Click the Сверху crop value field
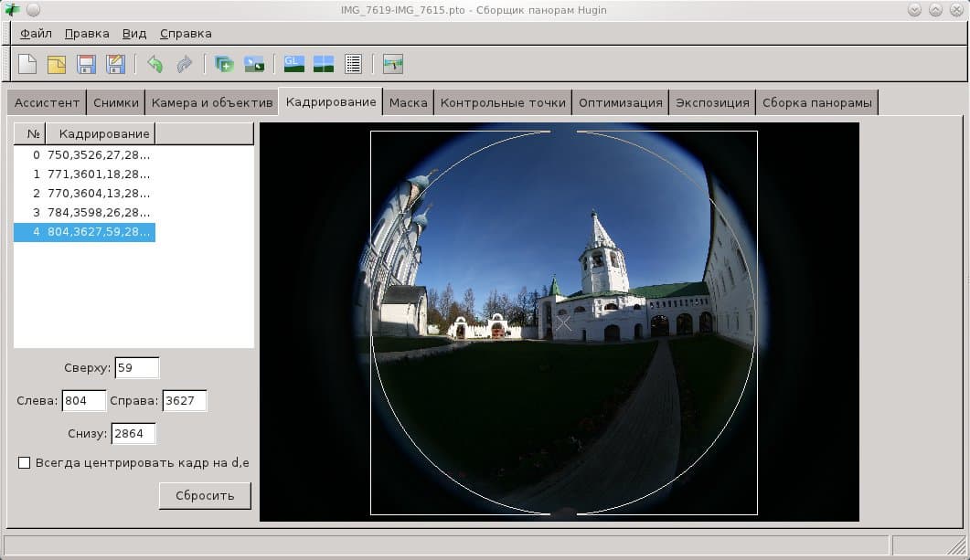The height and width of the screenshot is (560, 970). 136,368
